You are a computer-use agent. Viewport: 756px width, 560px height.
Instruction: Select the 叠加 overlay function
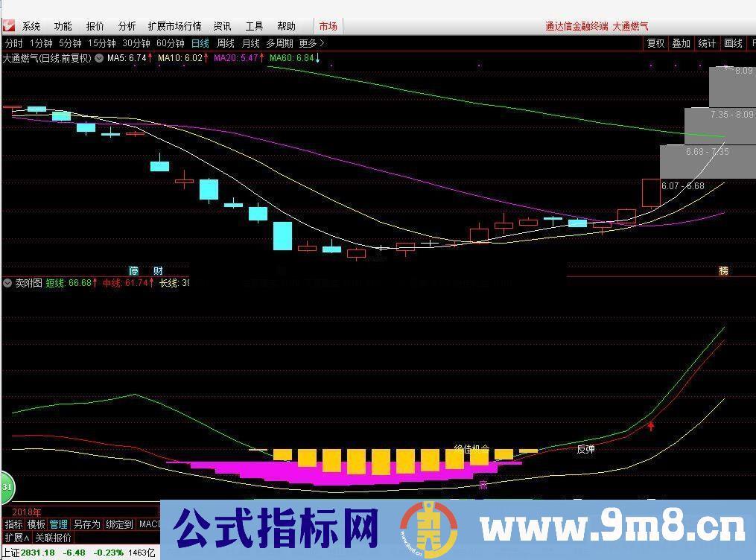click(x=681, y=43)
